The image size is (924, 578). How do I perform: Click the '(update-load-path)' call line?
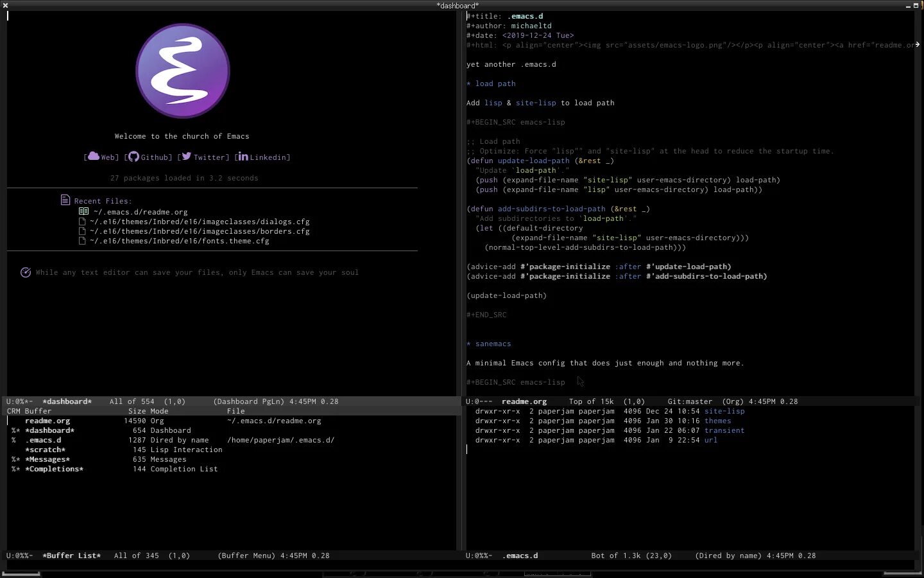pos(507,295)
